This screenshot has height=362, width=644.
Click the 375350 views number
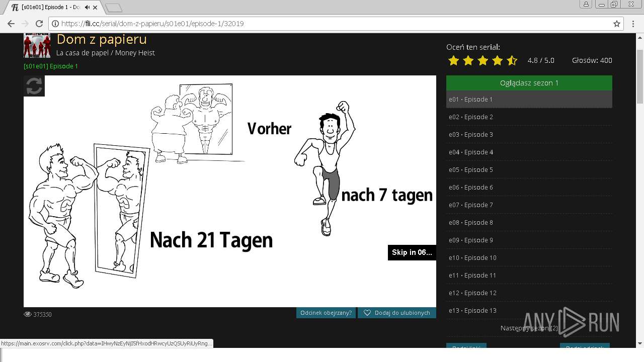[43, 314]
